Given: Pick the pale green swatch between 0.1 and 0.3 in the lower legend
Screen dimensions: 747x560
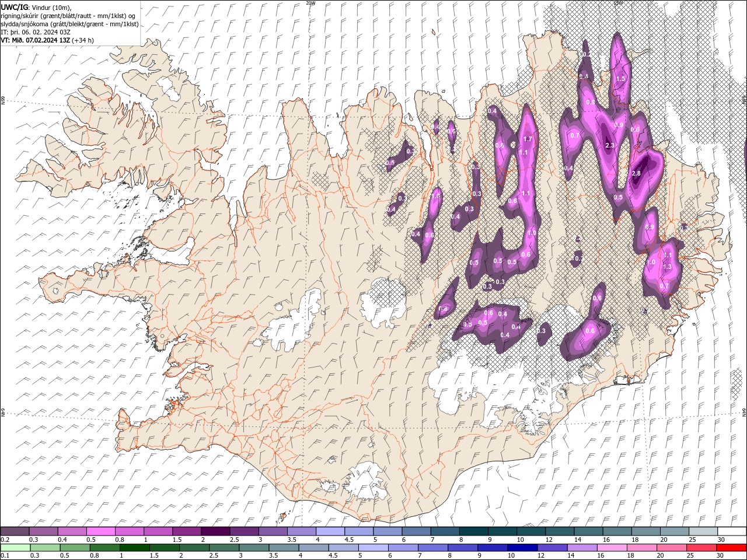Looking at the screenshot, I should [x=15, y=548].
